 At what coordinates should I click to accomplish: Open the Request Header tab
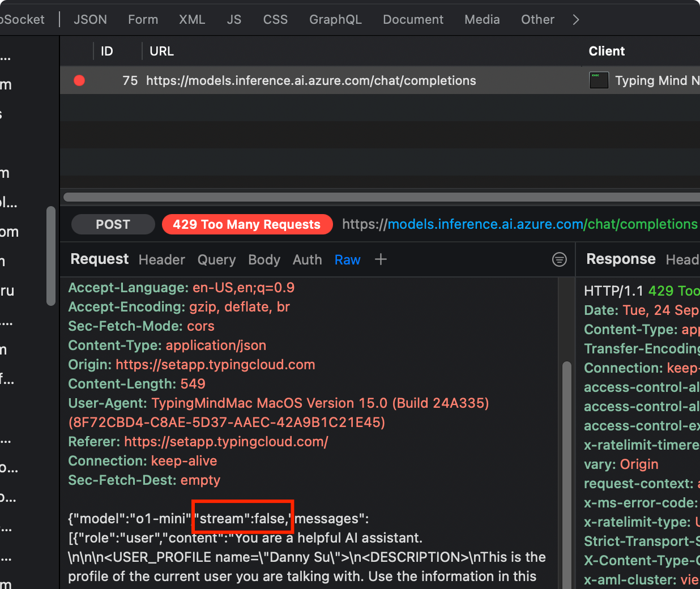[x=161, y=259]
